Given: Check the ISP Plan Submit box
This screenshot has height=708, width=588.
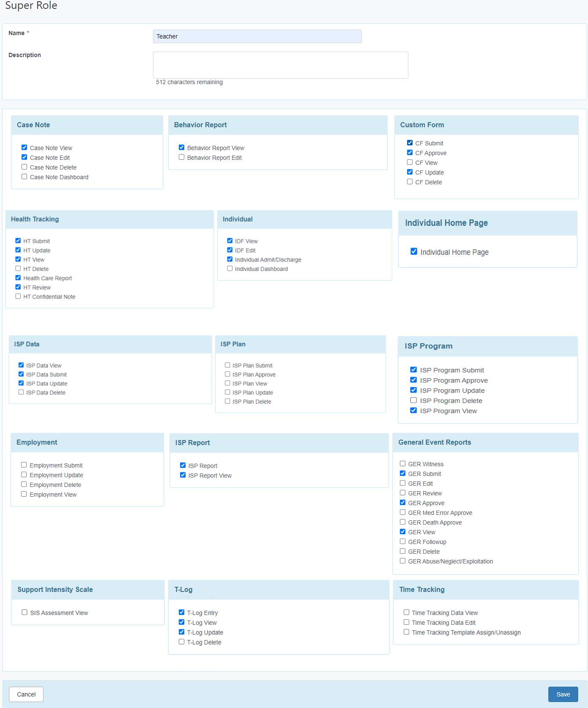Looking at the screenshot, I should click(x=227, y=365).
